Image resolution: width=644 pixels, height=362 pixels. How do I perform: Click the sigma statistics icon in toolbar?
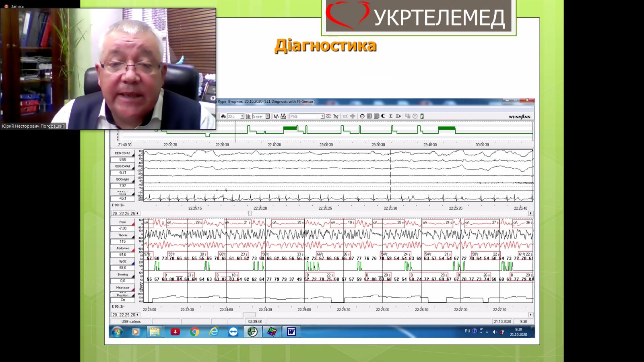click(x=390, y=116)
